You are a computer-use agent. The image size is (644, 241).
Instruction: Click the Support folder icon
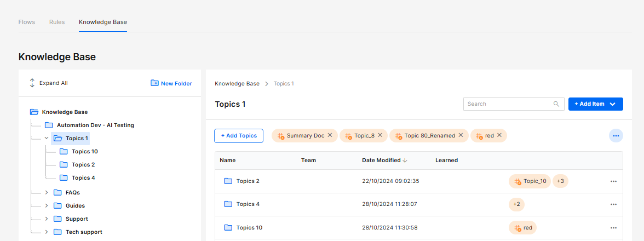coord(58,219)
